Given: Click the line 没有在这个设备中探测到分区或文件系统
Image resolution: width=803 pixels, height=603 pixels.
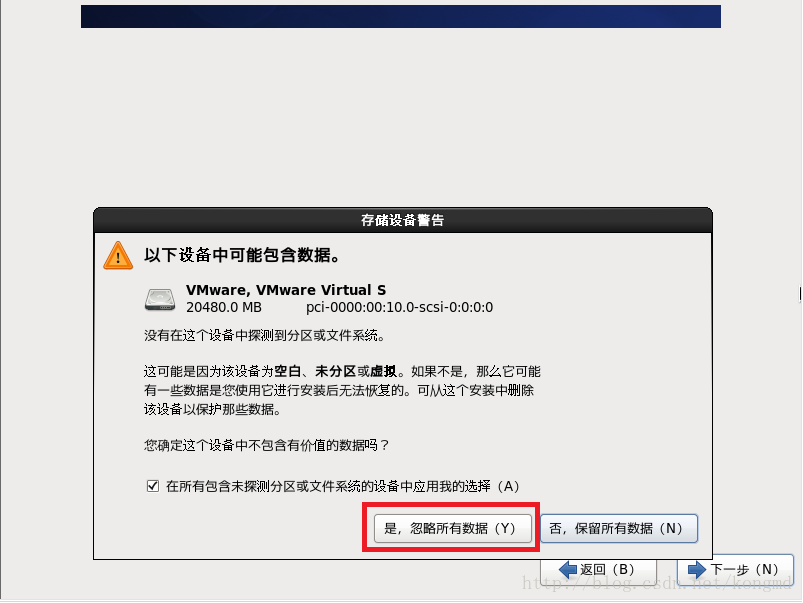Looking at the screenshot, I should [x=265, y=336].
